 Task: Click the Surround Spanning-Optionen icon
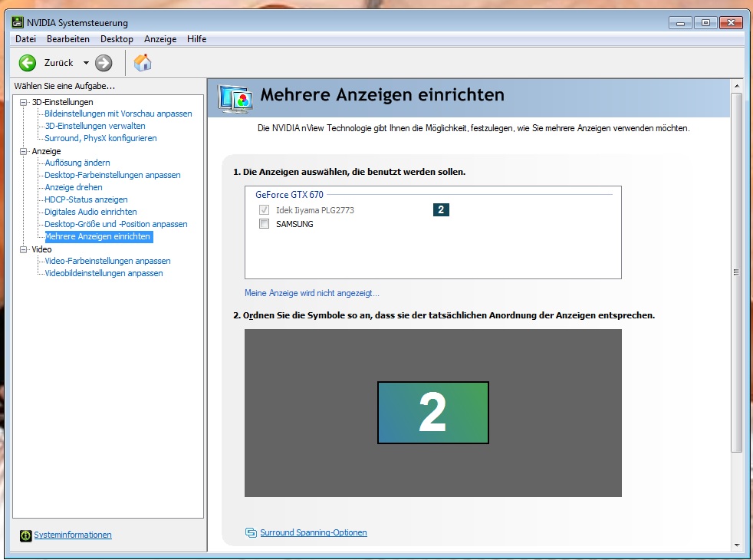coord(251,532)
